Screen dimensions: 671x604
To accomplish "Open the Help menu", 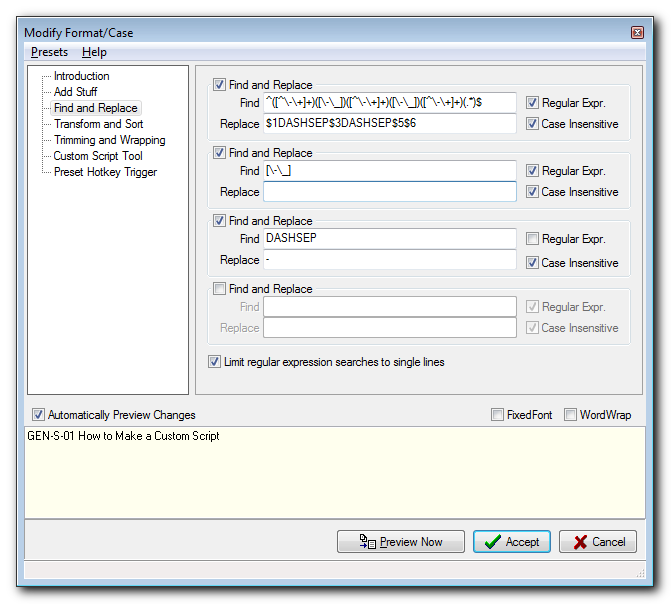I will click(x=94, y=52).
